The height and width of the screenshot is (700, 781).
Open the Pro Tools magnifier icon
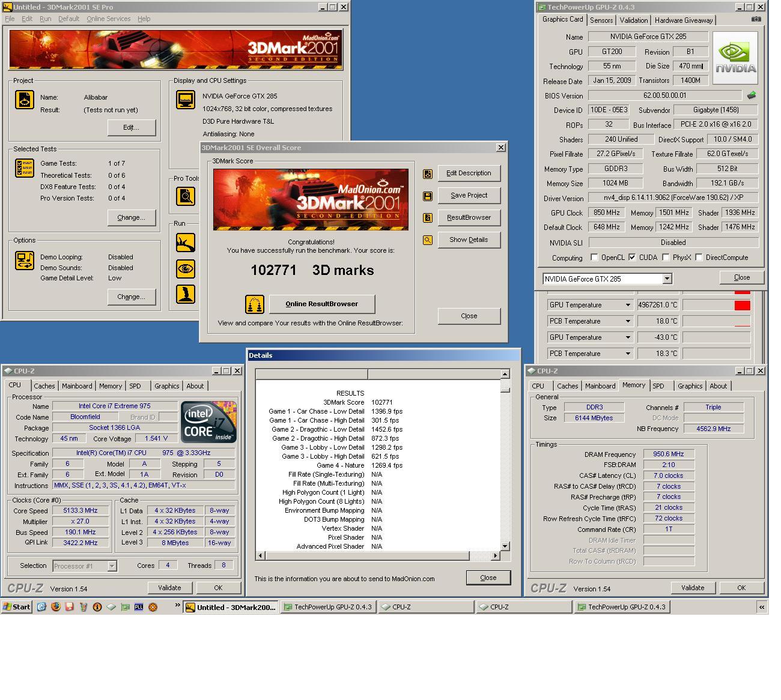[x=185, y=196]
